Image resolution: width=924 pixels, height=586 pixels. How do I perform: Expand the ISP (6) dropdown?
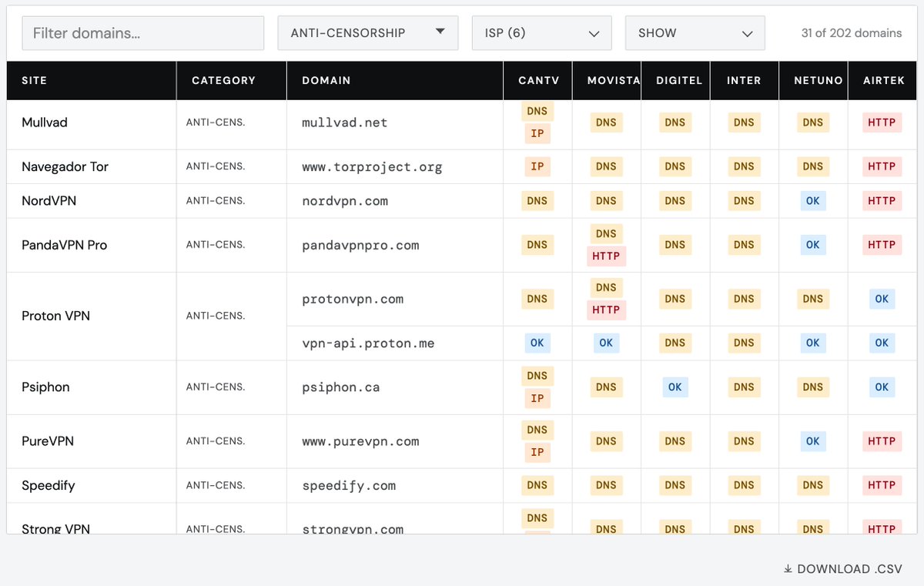point(542,33)
